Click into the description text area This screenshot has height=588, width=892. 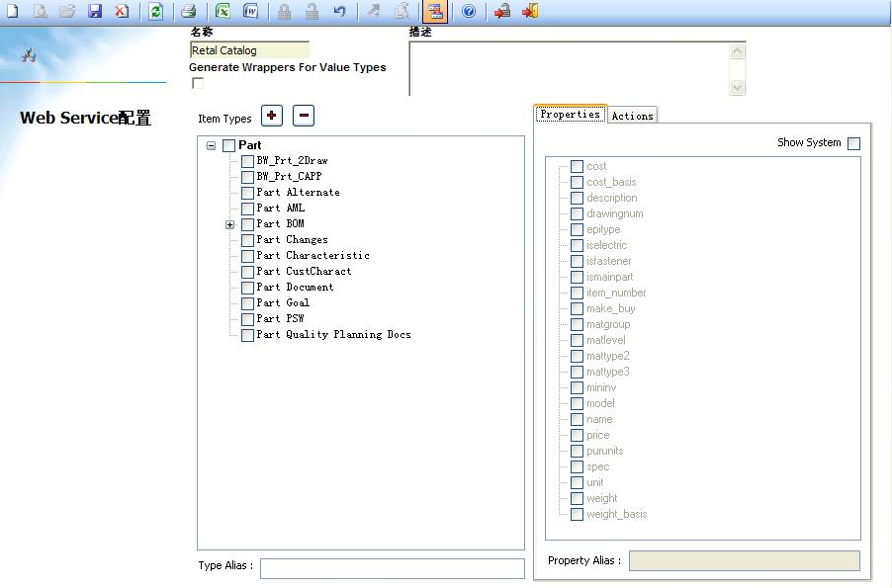tap(570, 69)
